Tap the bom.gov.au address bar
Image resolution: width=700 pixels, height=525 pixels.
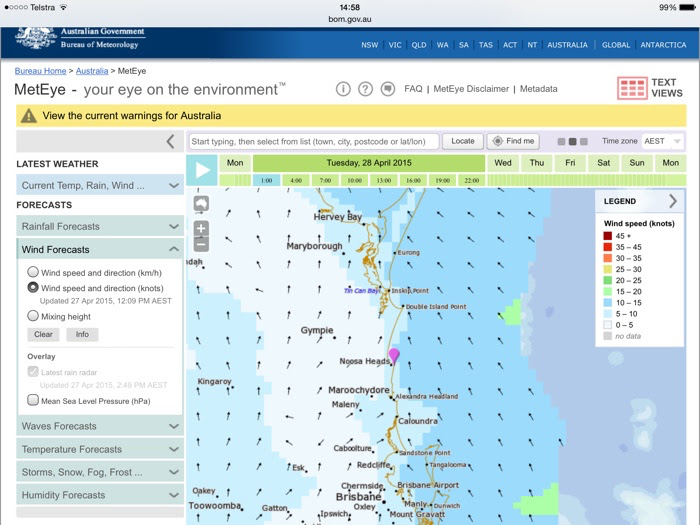coord(350,19)
